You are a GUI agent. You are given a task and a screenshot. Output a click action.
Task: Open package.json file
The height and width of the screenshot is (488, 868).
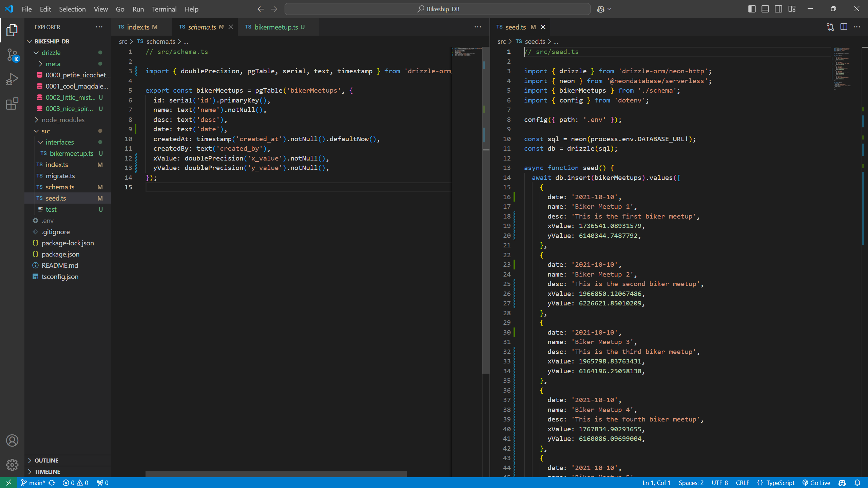click(x=68, y=254)
